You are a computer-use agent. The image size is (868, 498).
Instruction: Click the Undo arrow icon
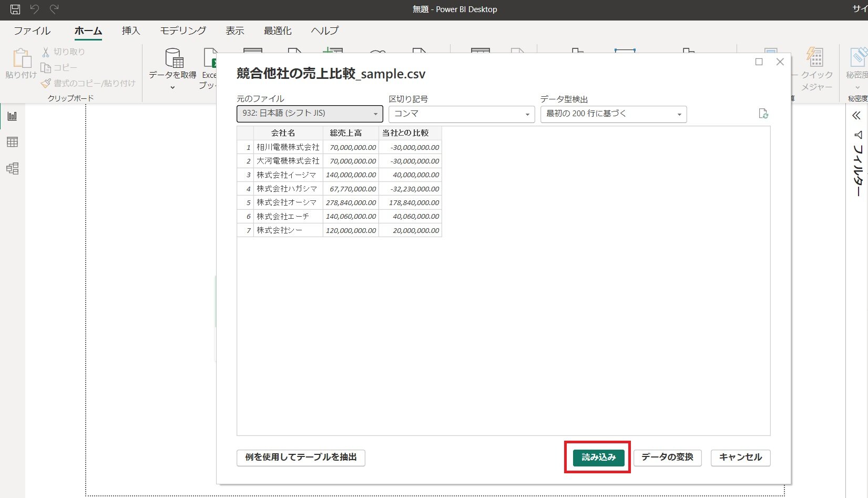click(x=35, y=9)
